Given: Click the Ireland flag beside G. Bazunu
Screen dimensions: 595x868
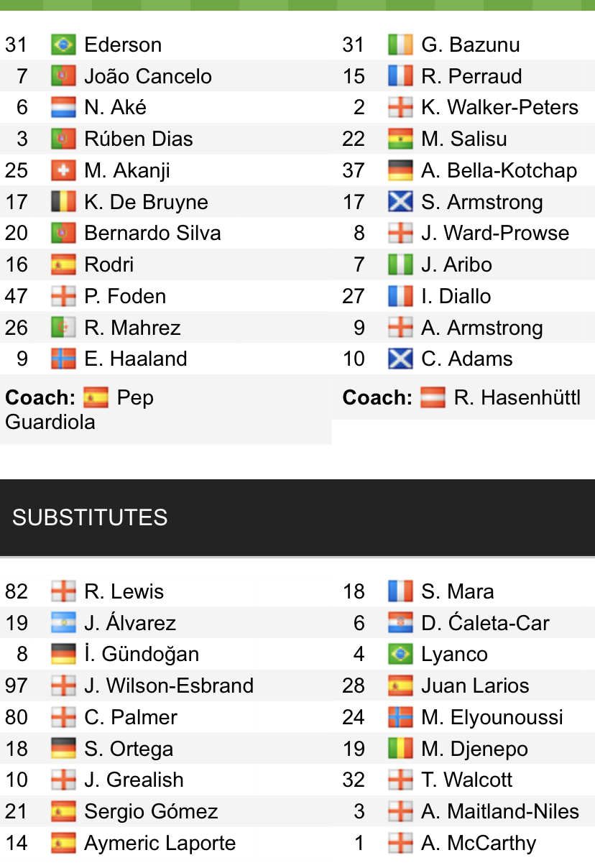Looking at the screenshot, I should (400, 45).
